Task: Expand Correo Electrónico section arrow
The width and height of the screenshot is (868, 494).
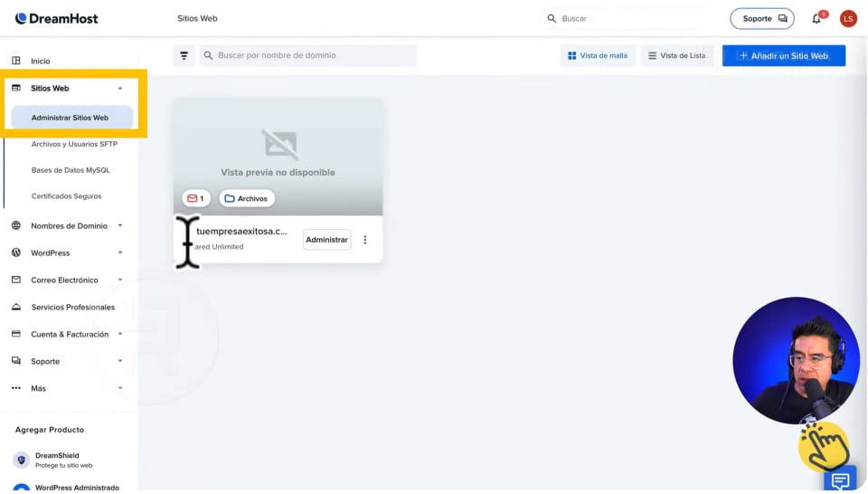Action: tap(120, 280)
